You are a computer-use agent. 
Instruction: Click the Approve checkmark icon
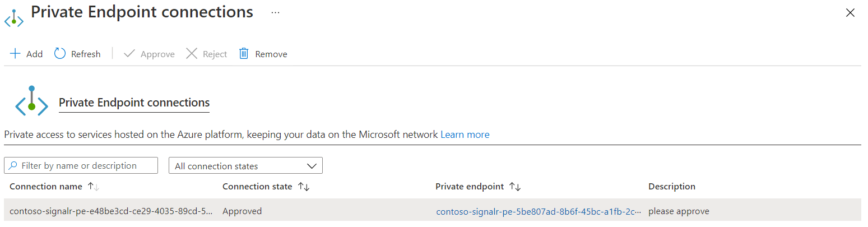point(129,54)
